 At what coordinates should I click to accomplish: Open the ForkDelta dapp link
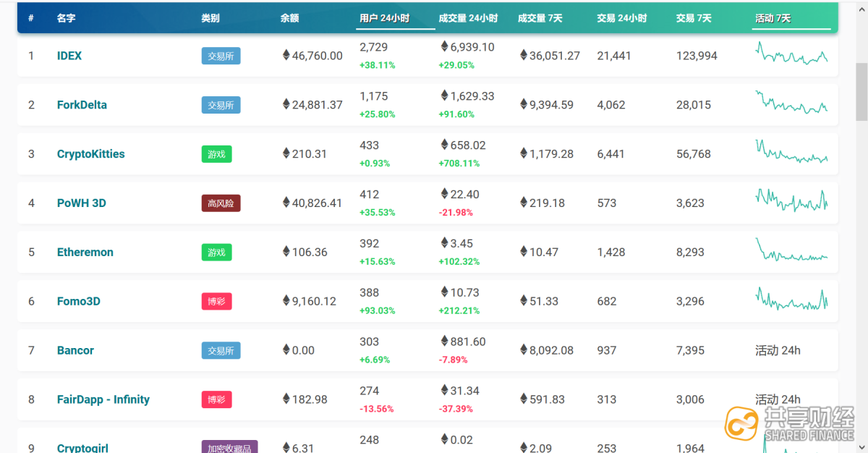point(82,105)
